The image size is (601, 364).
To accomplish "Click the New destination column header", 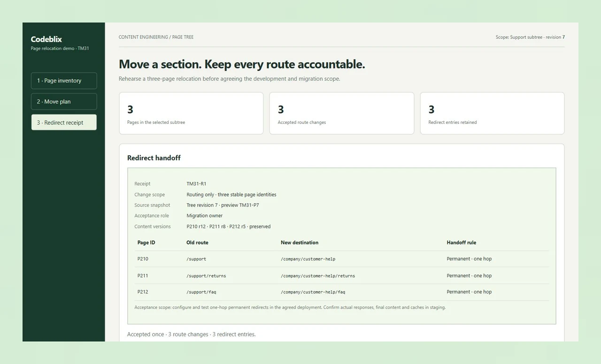I will [300, 243].
